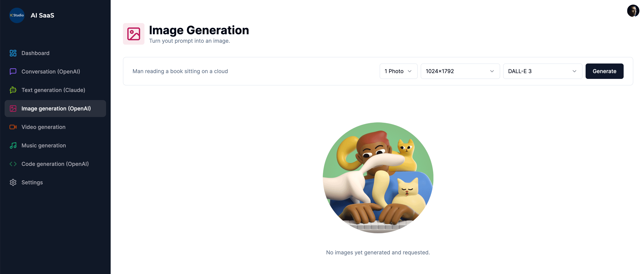Click the Code generation brackets icon
The width and height of the screenshot is (644, 274).
pos(13,164)
